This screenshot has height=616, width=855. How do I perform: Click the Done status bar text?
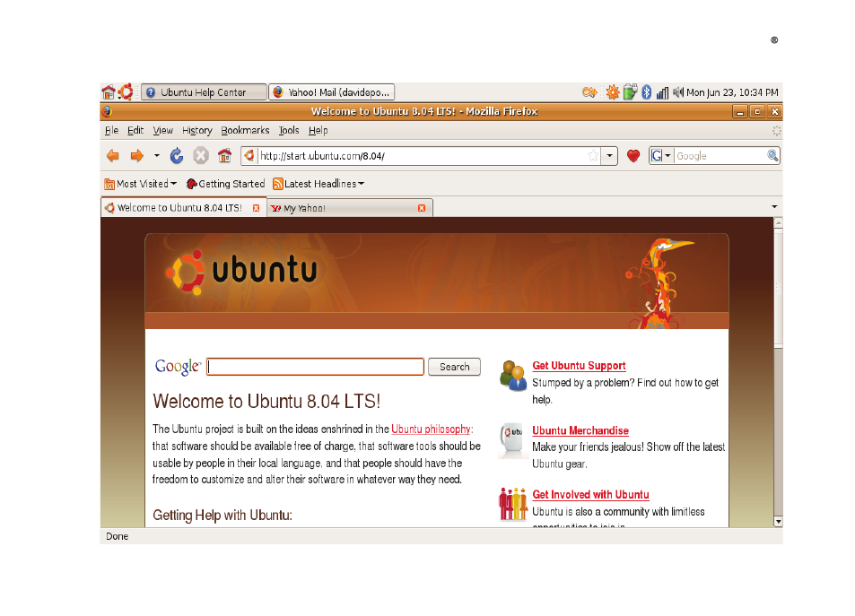pos(118,536)
